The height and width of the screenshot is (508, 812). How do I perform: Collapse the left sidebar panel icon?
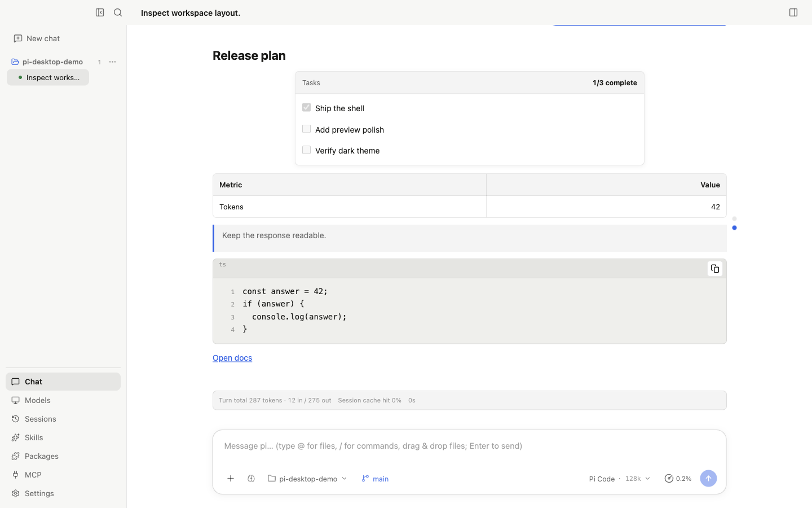pyautogui.click(x=100, y=12)
